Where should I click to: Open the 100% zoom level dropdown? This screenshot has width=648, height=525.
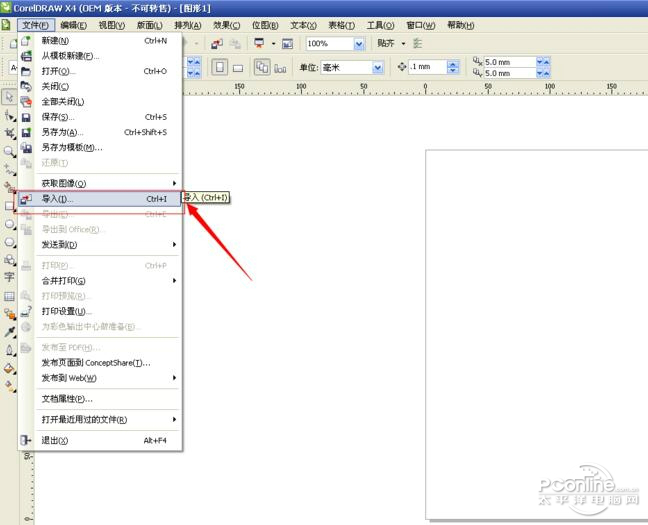coord(359,43)
